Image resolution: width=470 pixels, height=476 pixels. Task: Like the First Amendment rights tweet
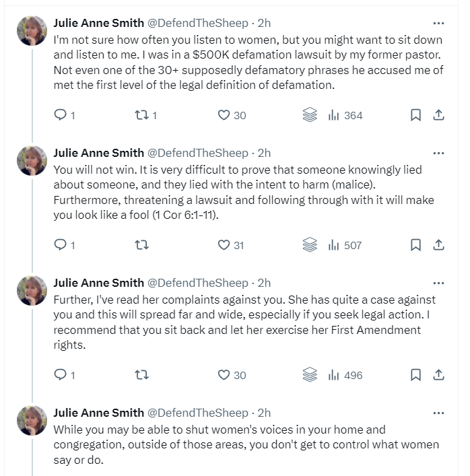tap(224, 375)
